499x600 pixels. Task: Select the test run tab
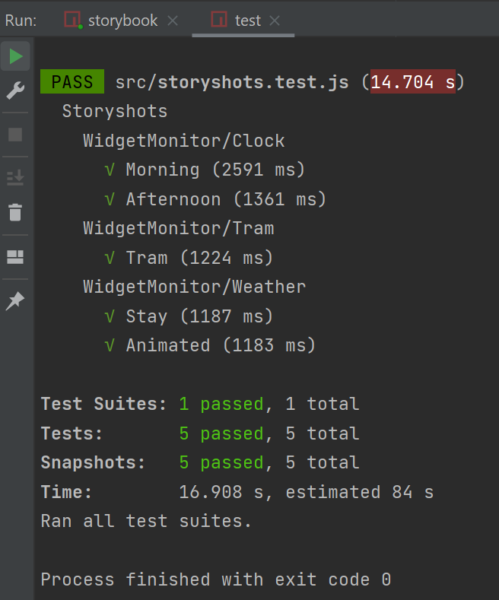248,20
